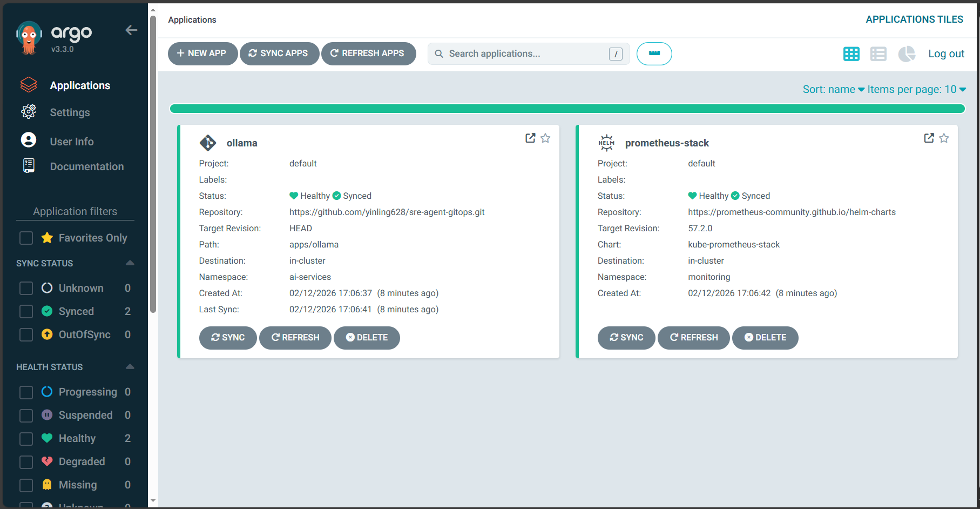Check the Degraded health filter

tap(26, 461)
